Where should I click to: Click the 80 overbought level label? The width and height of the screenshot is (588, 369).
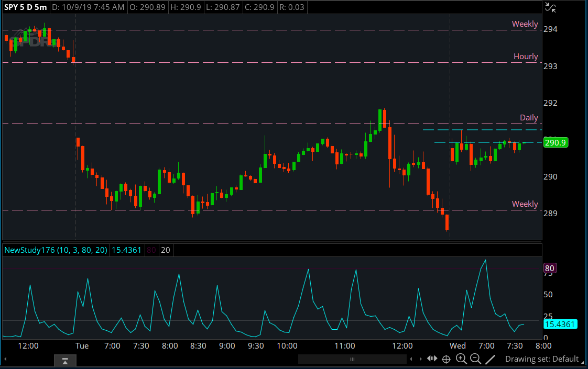[x=549, y=269]
